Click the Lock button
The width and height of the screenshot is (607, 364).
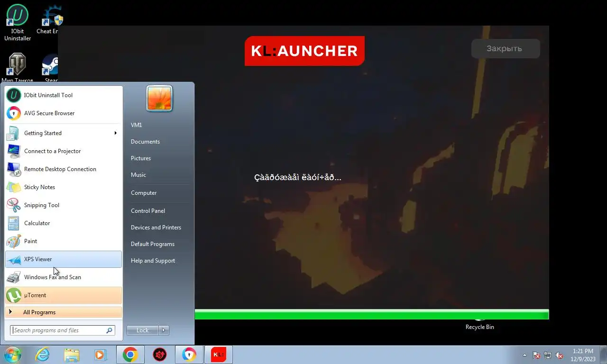(x=142, y=330)
